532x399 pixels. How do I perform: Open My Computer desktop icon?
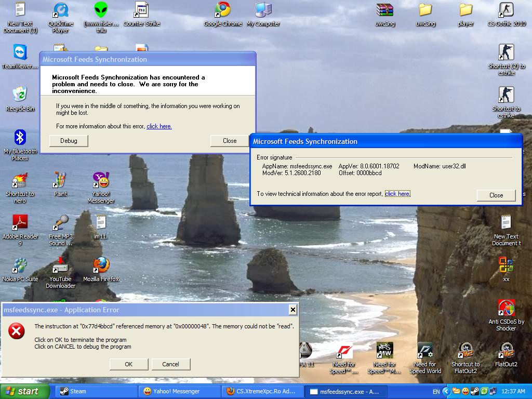pos(263,14)
